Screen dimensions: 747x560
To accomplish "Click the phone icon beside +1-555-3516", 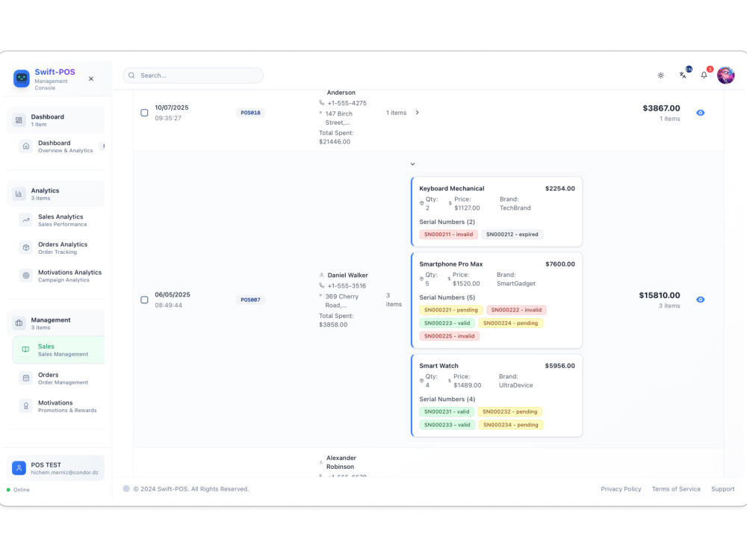I will (x=321, y=286).
